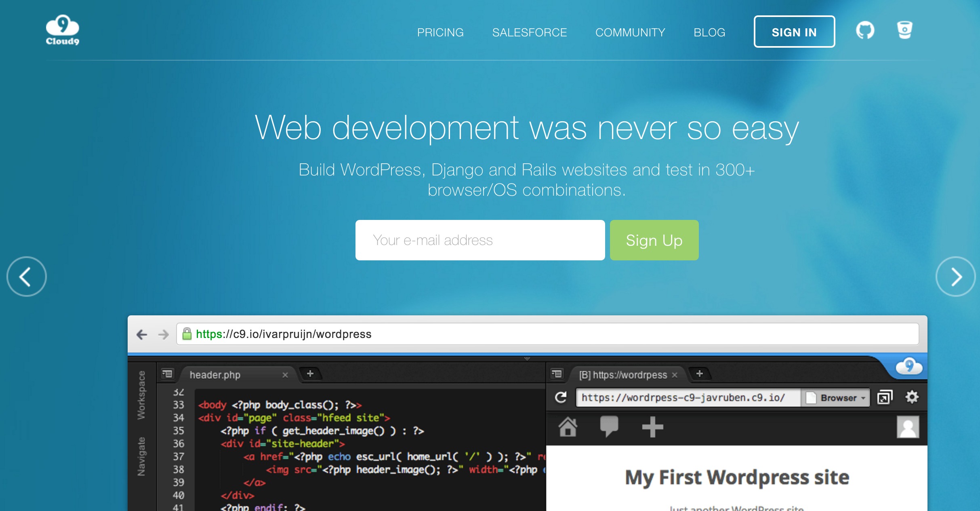Click the green padlock icon

point(187,334)
